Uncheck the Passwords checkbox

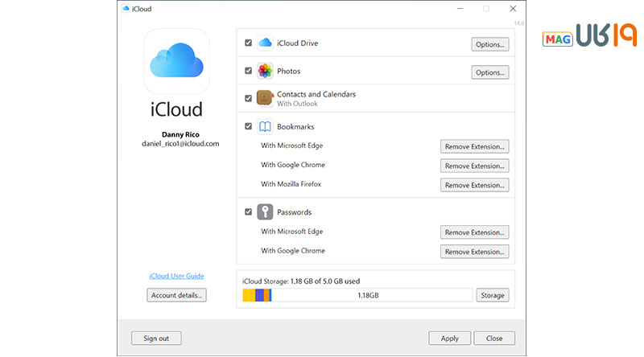pyautogui.click(x=248, y=212)
